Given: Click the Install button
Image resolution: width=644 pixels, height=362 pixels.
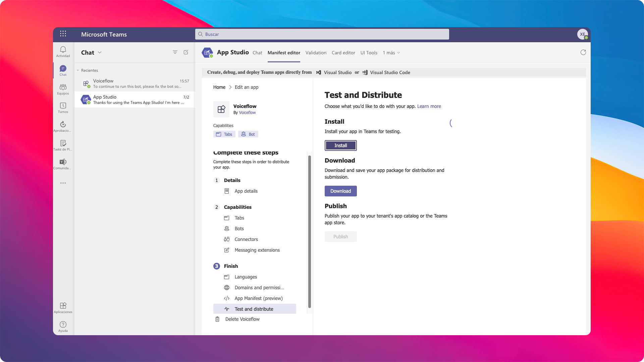Looking at the screenshot, I should 340,145.
